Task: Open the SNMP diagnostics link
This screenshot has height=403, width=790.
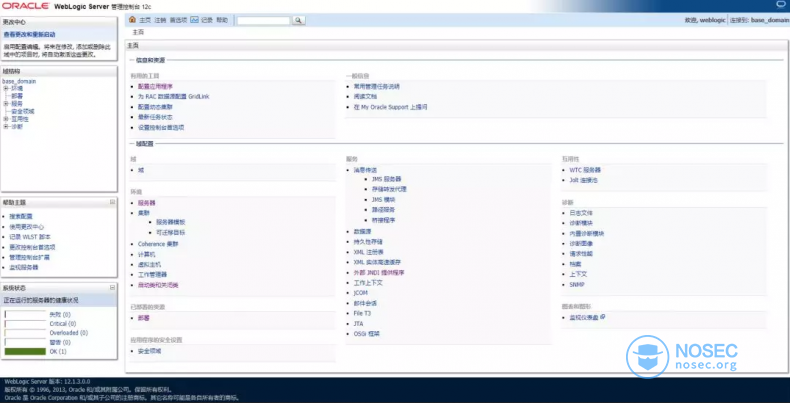Action: 577,284
